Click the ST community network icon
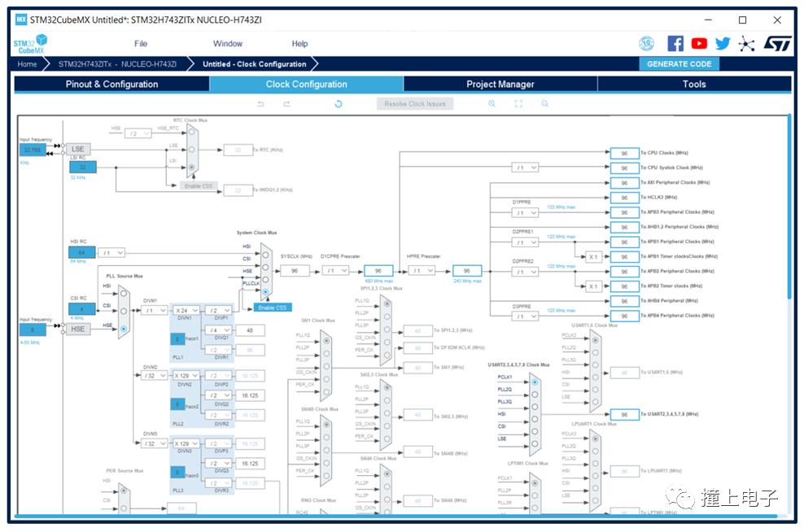 [x=746, y=44]
